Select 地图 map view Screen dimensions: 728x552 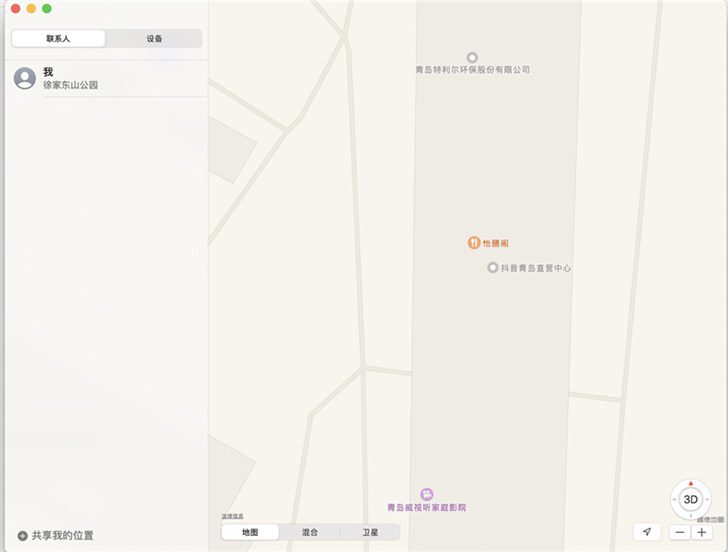point(250,532)
